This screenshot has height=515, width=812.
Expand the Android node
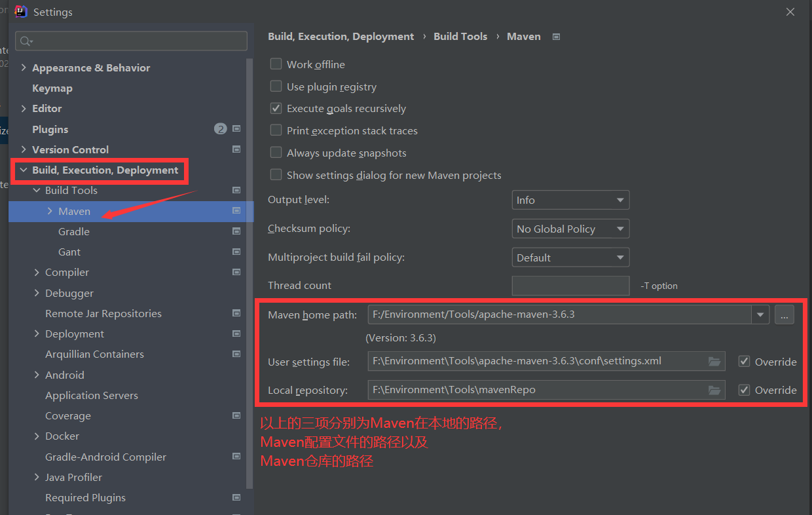pos(37,375)
